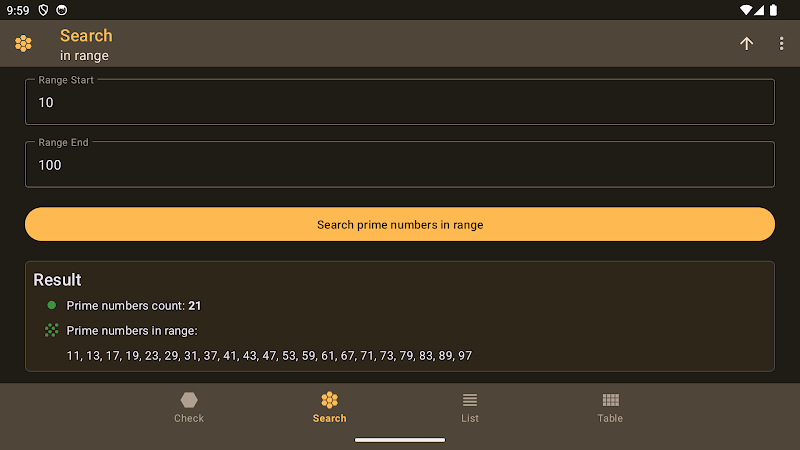Viewport: 800px width, 450px height.
Task: Tap the Search title in header
Action: [x=86, y=36]
